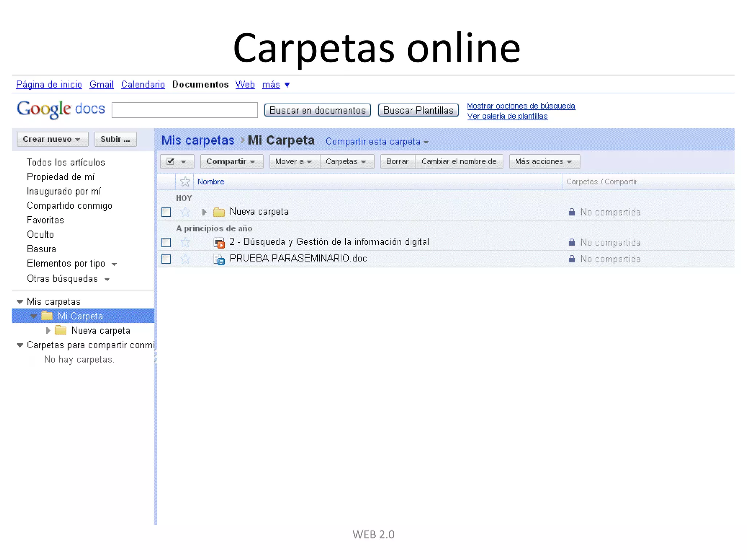The image size is (747, 560).
Task: Click the Carpetas / Compartir column header
Action: 601,182
